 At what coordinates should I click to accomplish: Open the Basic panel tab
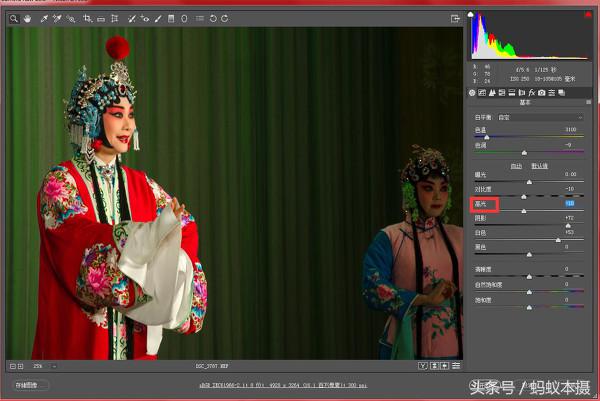point(472,93)
